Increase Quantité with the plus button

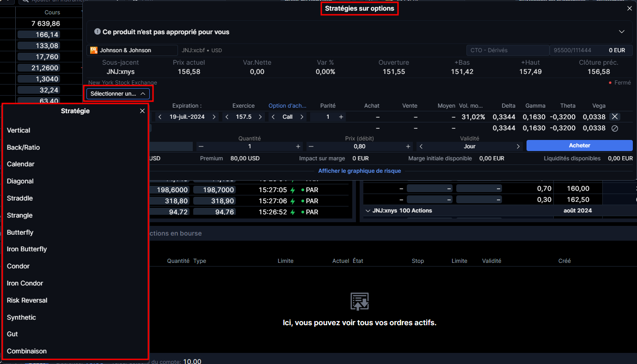tap(298, 146)
